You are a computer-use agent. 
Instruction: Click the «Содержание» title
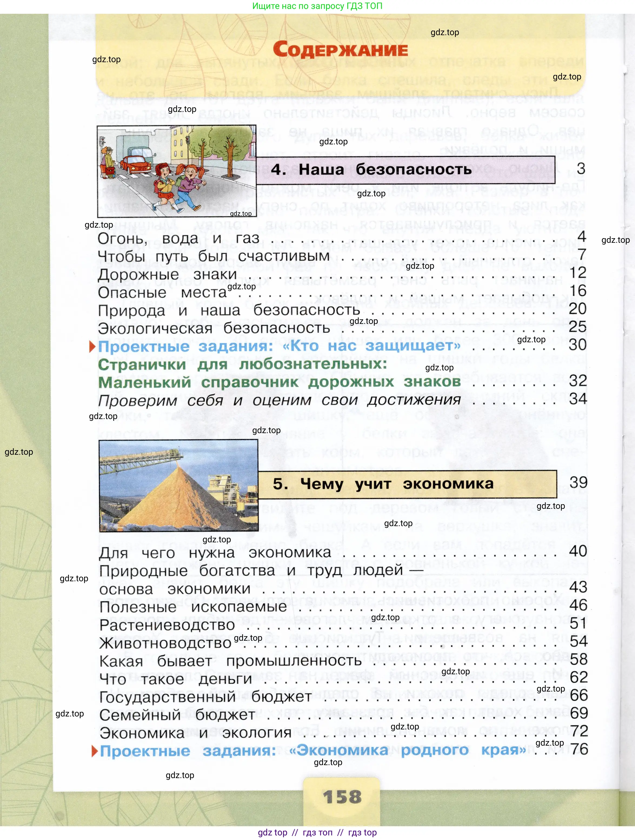tap(340, 50)
